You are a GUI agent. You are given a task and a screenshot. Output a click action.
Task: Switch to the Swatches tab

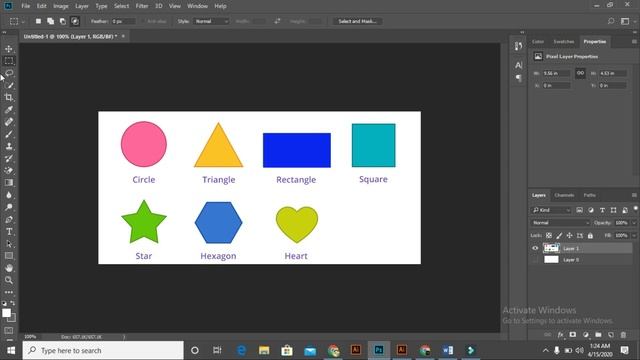[x=564, y=42]
